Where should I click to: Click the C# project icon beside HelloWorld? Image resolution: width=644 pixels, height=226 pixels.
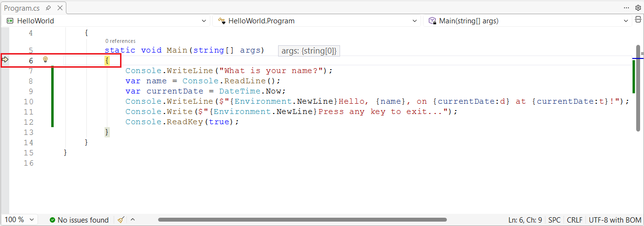click(9, 21)
